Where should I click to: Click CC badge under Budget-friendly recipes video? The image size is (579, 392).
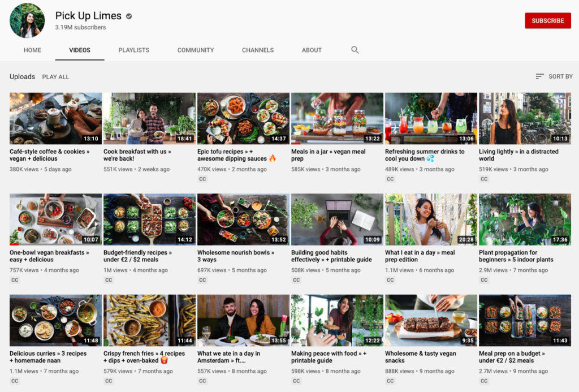[109, 280]
